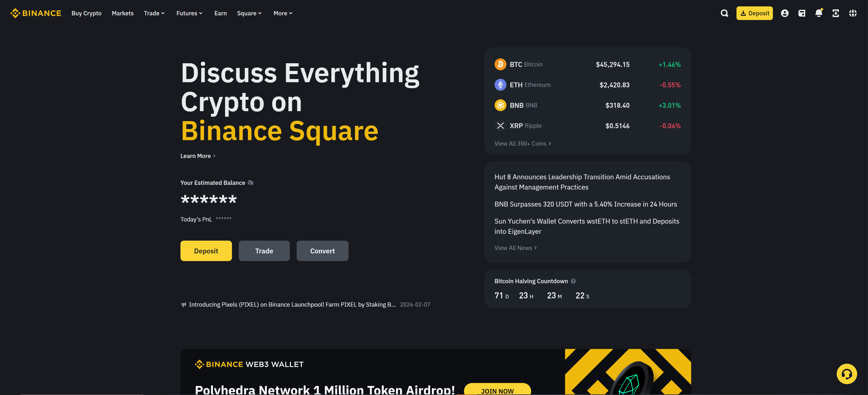
Task: Open the search magnifier icon
Action: click(x=724, y=13)
